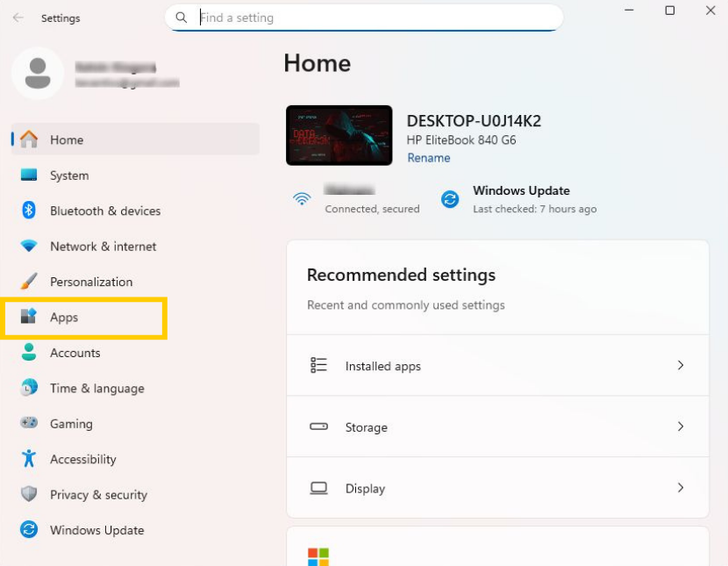
Task: Click the Apps squares icon
Action: 29,316
